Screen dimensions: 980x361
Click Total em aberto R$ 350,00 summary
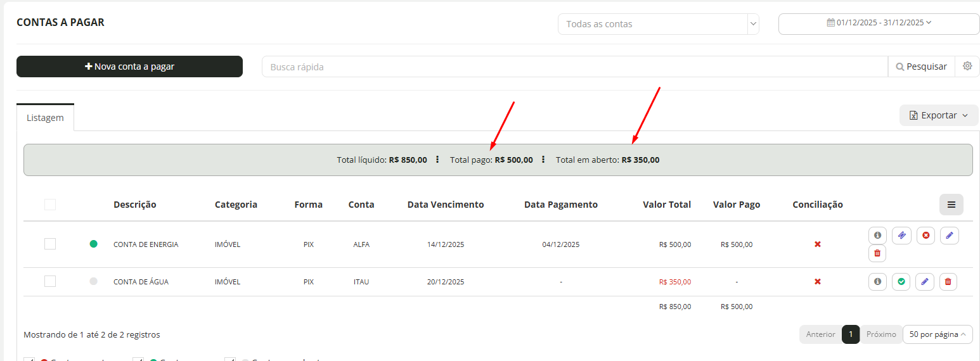pos(607,160)
